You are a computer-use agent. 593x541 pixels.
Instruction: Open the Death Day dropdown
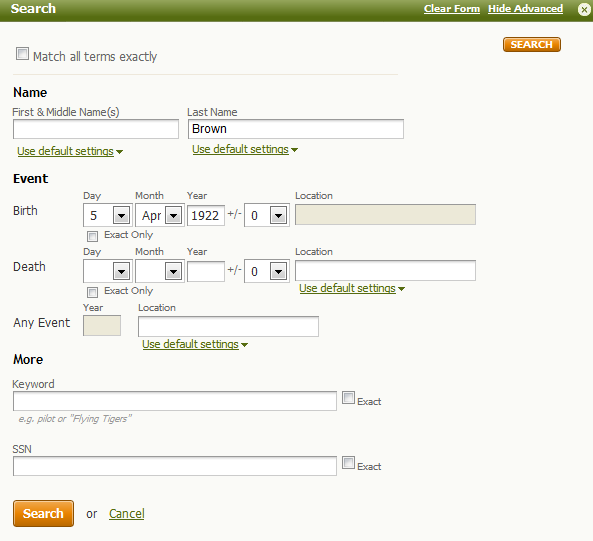[108, 271]
